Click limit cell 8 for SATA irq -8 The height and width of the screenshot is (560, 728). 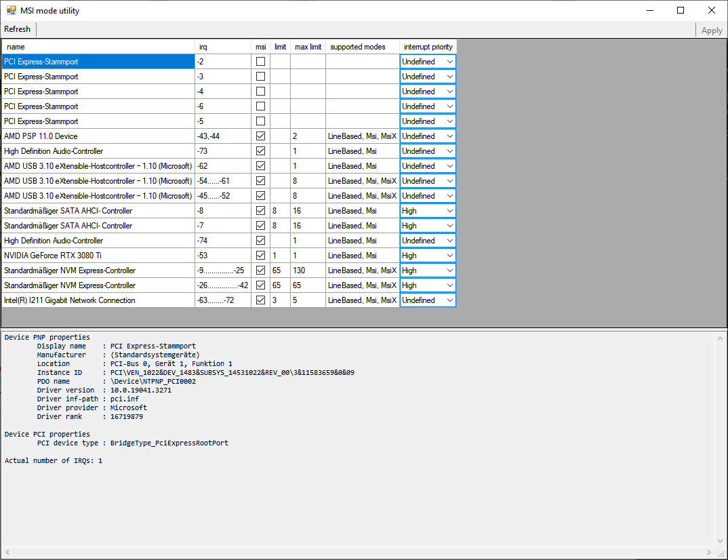pos(281,210)
